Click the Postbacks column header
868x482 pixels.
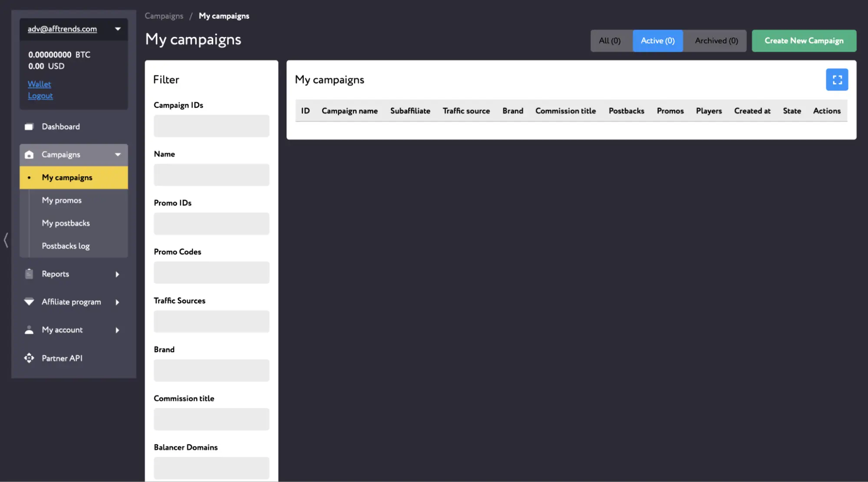point(626,111)
